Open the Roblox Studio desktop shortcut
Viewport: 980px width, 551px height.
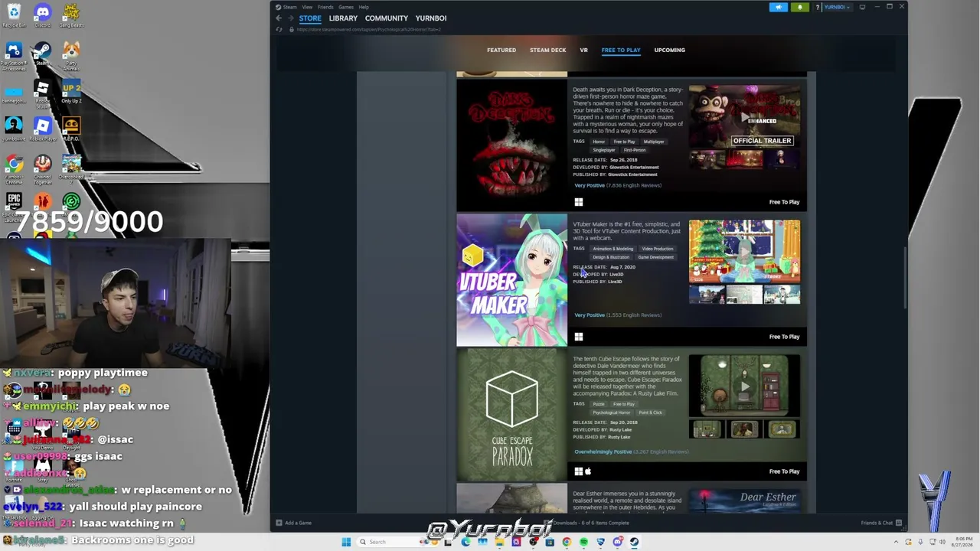click(43, 94)
